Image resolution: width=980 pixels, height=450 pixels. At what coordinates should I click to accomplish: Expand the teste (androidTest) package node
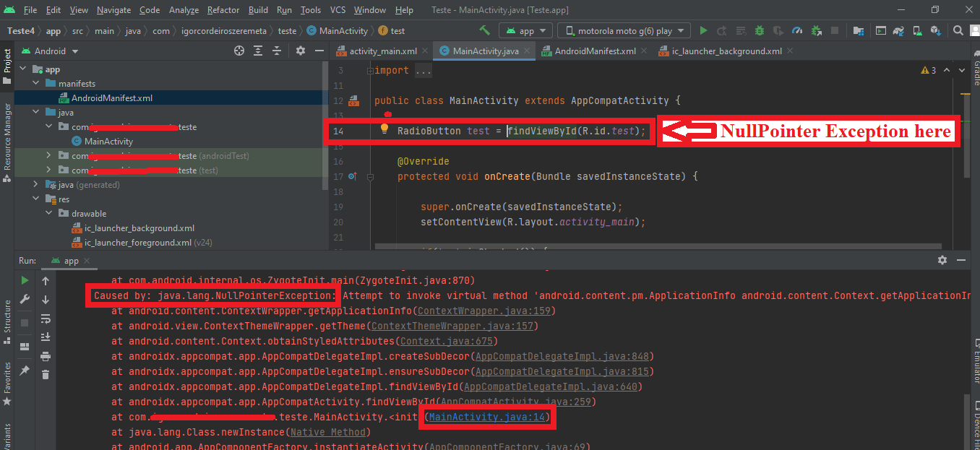tap(48, 156)
